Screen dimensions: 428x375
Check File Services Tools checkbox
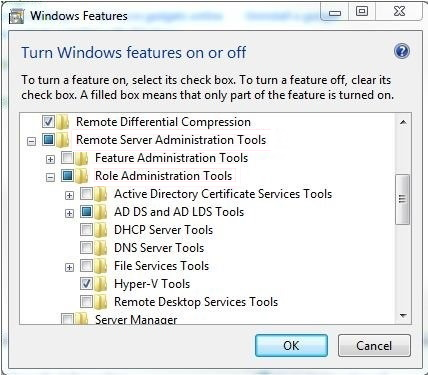tap(86, 266)
